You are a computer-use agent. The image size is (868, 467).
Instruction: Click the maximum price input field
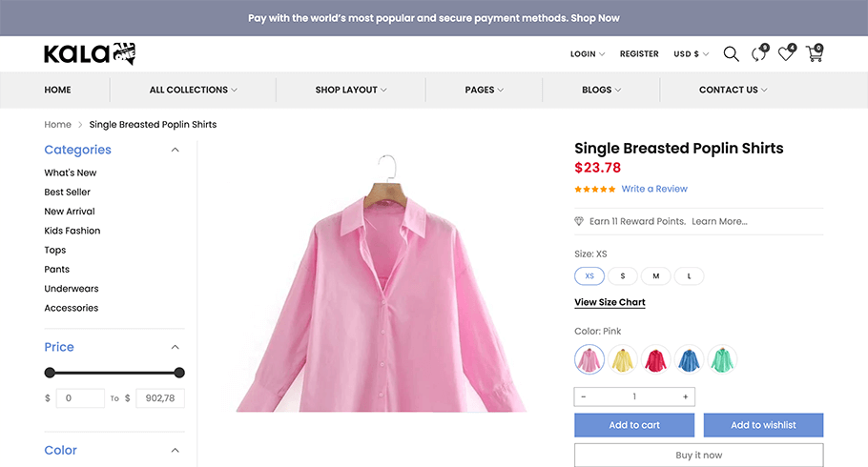(x=160, y=398)
